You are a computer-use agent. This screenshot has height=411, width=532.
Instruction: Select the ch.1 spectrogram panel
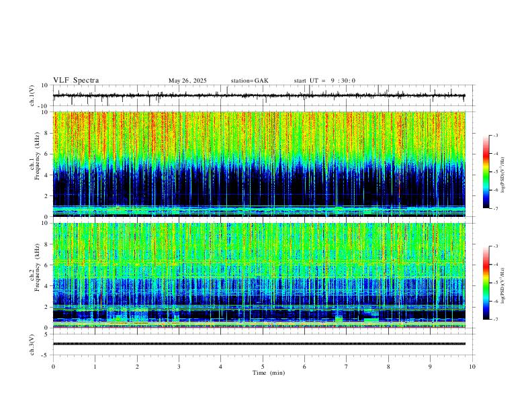[259, 164]
